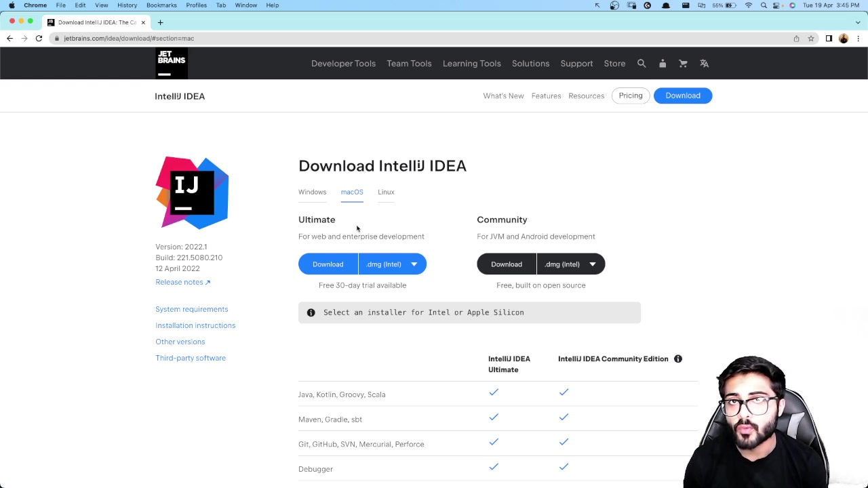Screen dimensions: 868x488
Task: Select the macOS tab
Action: point(352,192)
